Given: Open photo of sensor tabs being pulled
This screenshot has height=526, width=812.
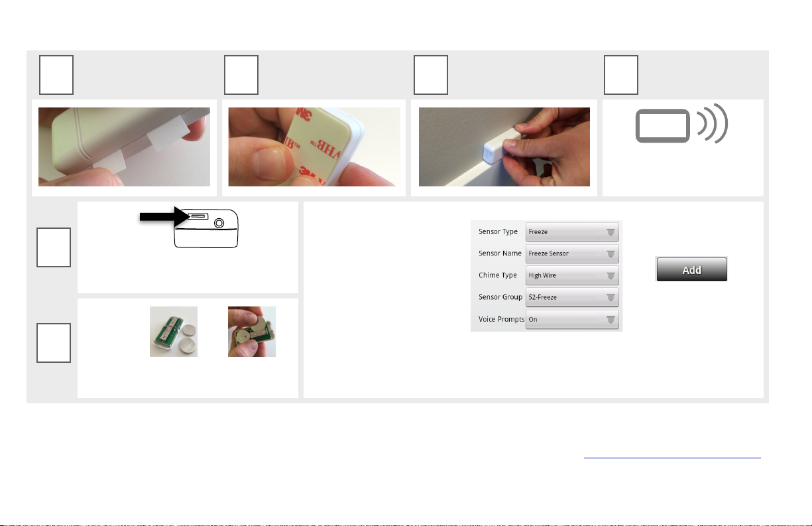Looking at the screenshot, I should click(124, 147).
